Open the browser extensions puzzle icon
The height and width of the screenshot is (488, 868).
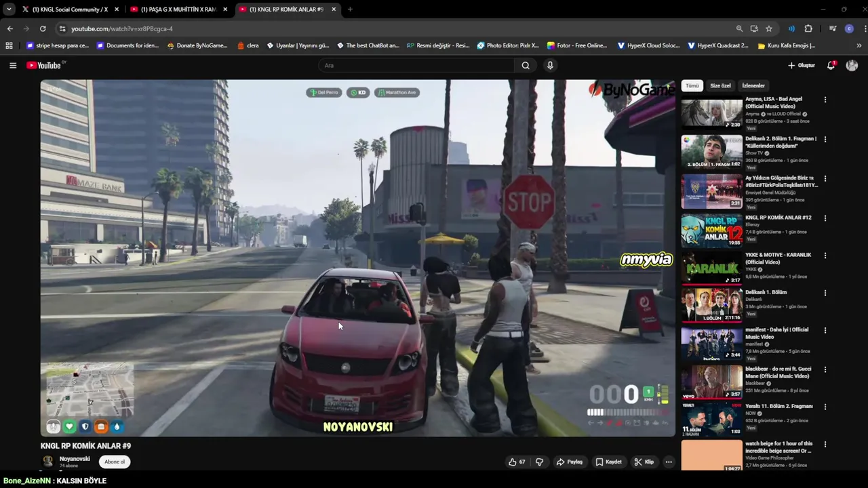808,28
